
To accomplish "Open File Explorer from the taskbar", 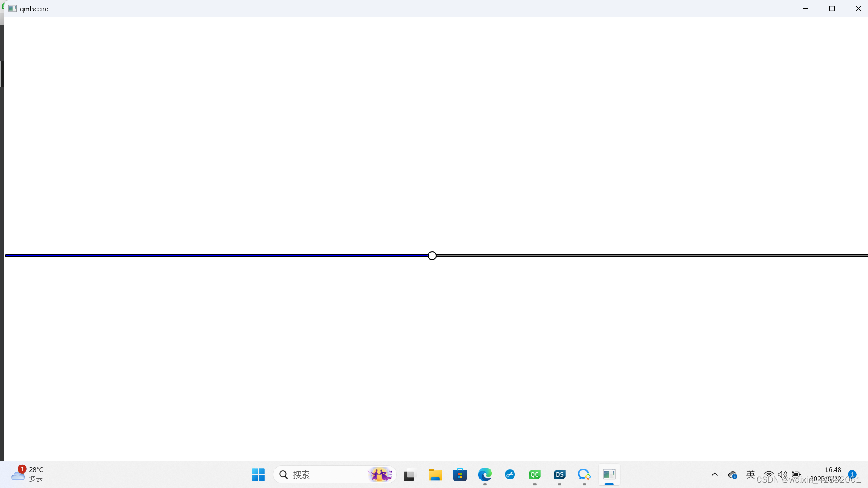I will [435, 474].
